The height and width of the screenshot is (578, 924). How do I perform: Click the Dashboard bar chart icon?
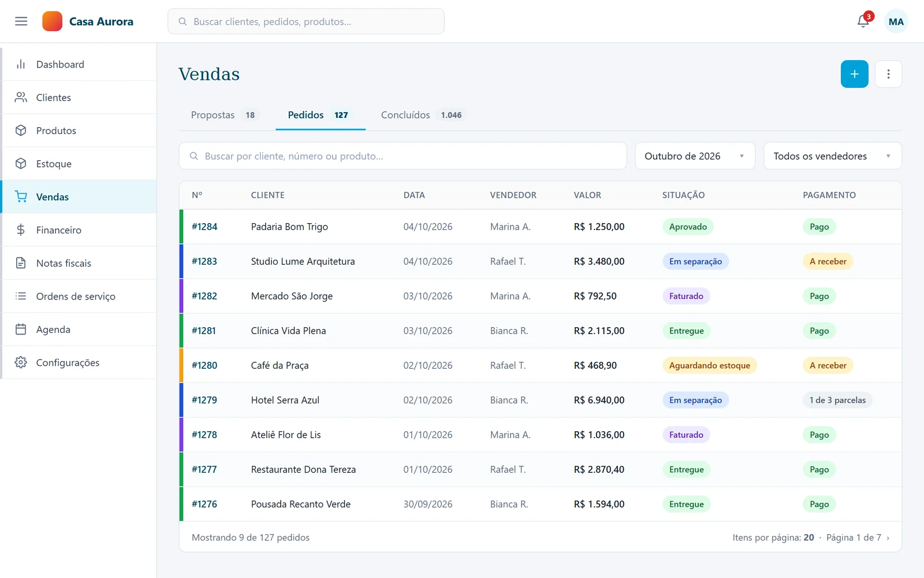[21, 64]
